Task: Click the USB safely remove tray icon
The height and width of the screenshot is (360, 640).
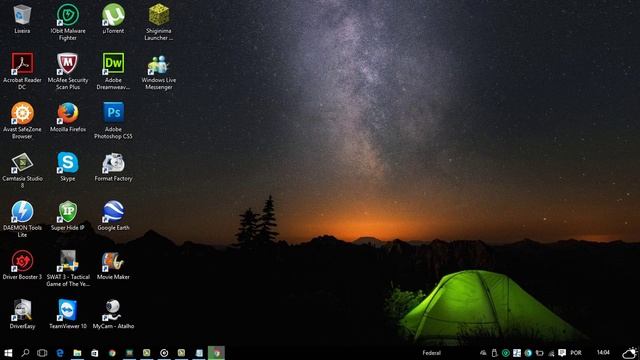Action: click(494, 353)
